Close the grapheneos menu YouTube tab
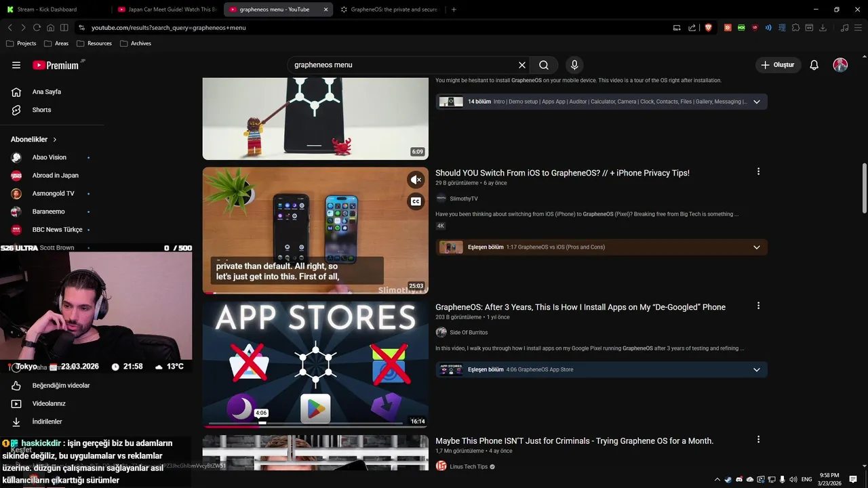 click(325, 9)
